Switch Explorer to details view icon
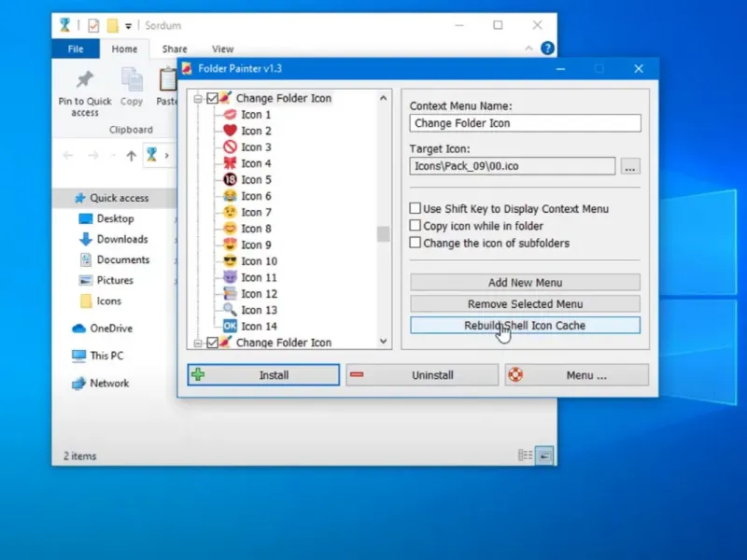Viewport: 747px width, 560px height. click(x=525, y=455)
